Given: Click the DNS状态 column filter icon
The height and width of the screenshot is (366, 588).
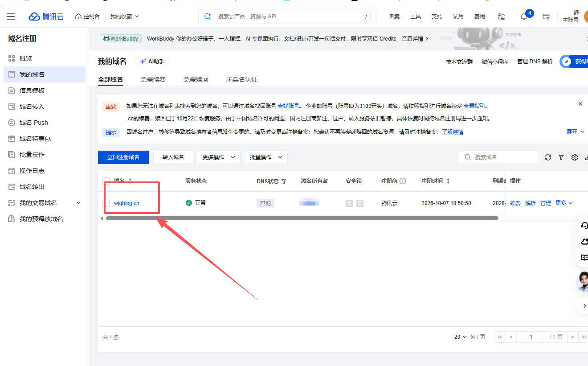Looking at the screenshot, I should click(284, 181).
